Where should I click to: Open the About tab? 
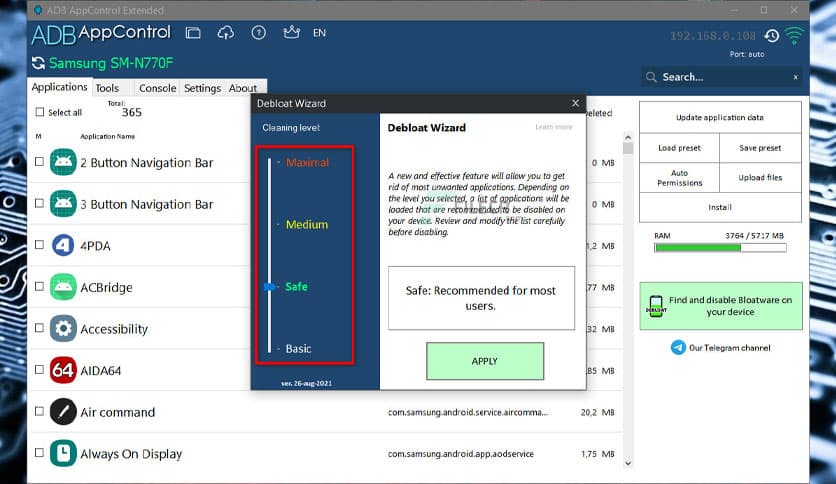click(243, 88)
